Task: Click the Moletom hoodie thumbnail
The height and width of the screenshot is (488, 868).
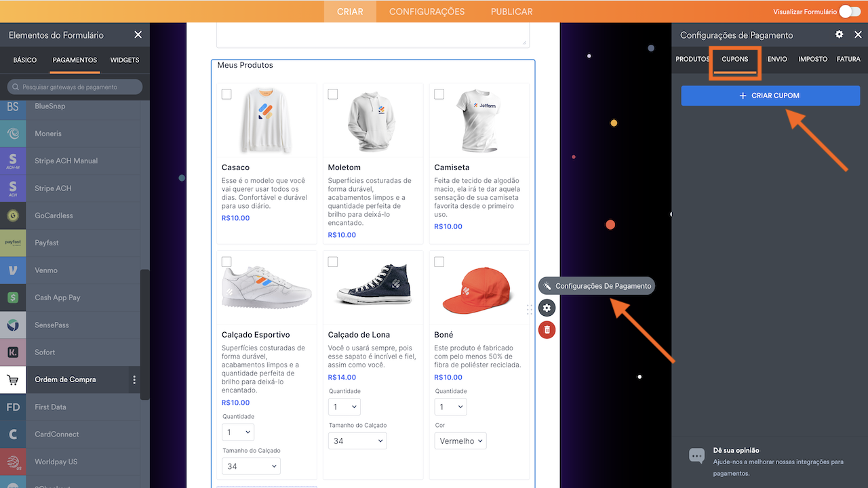Action: coord(372,121)
